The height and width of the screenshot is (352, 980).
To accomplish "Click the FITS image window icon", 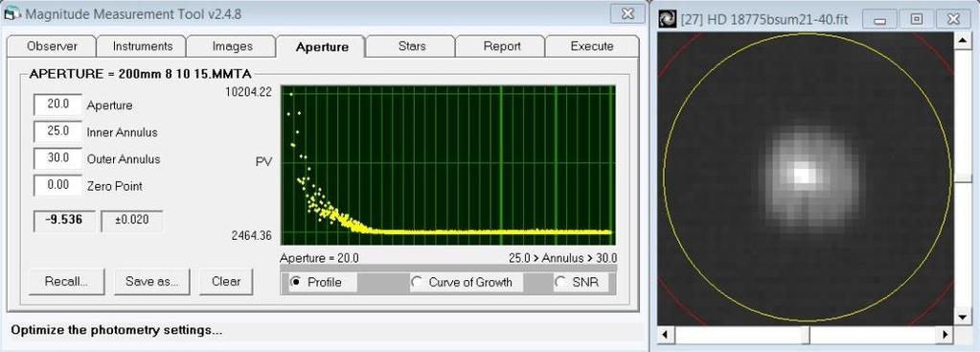I will (x=667, y=19).
